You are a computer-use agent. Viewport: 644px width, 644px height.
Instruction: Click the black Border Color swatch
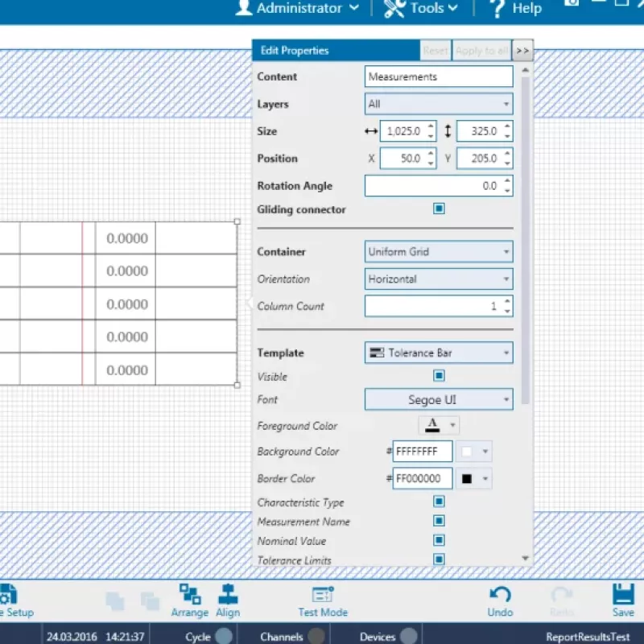click(x=467, y=478)
